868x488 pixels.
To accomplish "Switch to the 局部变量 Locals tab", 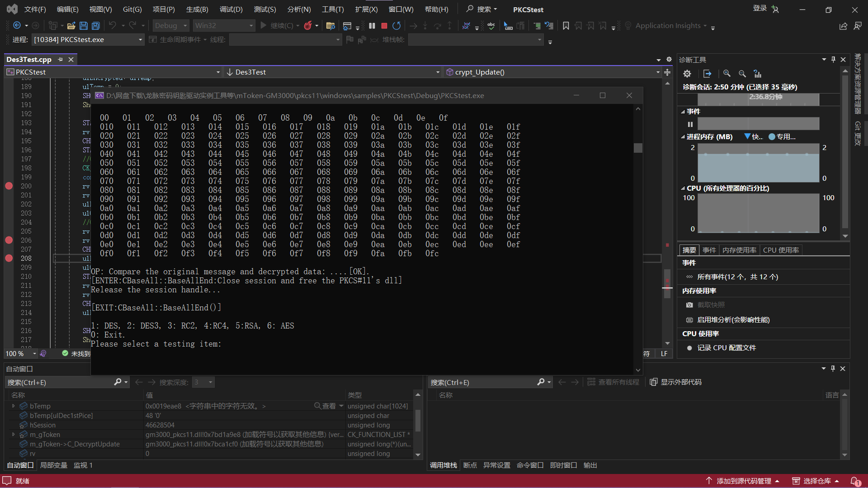I will point(53,465).
